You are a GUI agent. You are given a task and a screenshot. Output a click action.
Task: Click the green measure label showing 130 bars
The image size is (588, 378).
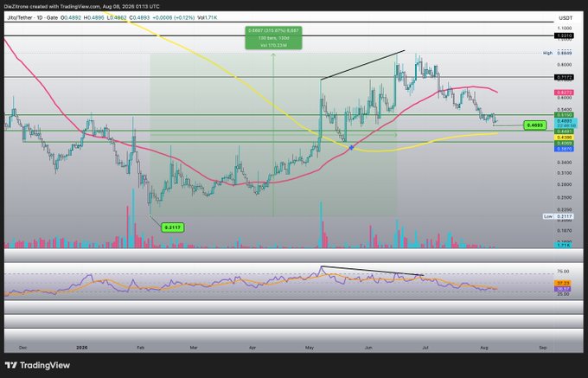(273, 38)
